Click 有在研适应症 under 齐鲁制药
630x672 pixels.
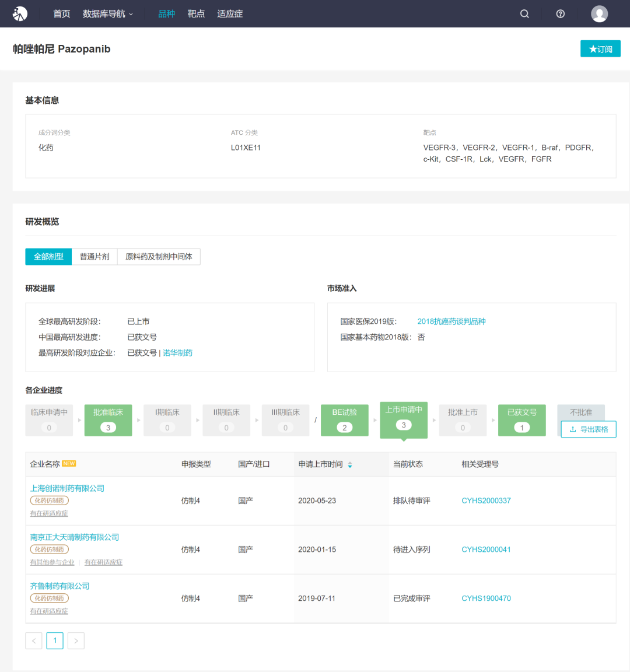tap(49, 611)
